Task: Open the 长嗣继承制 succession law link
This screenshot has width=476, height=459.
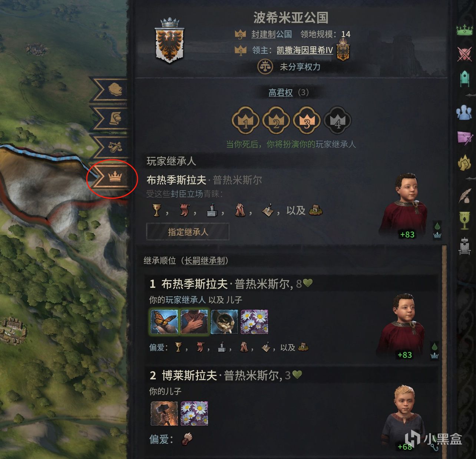Action: [x=205, y=261]
